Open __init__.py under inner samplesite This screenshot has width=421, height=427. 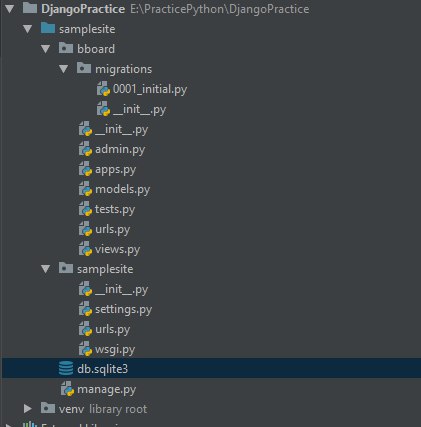pos(121,289)
